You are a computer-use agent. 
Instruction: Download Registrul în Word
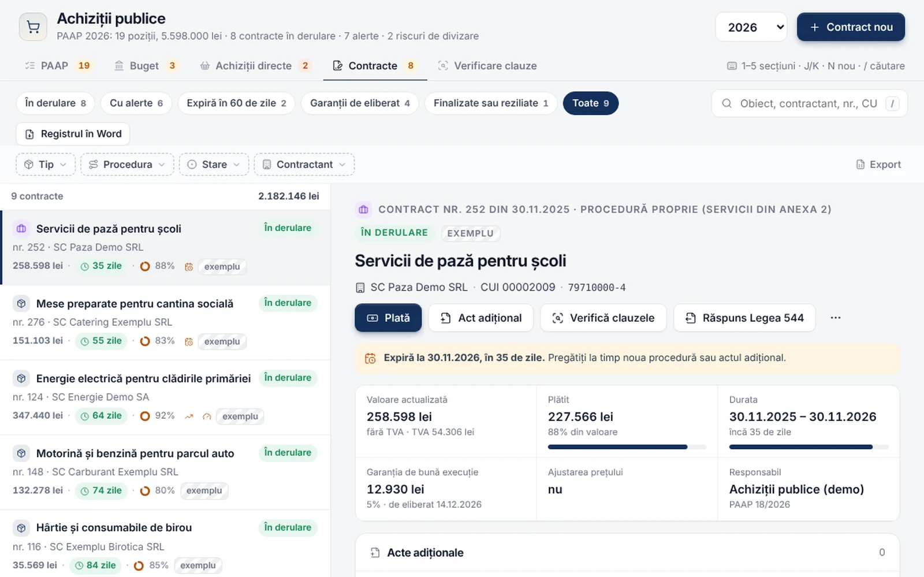[x=73, y=134]
